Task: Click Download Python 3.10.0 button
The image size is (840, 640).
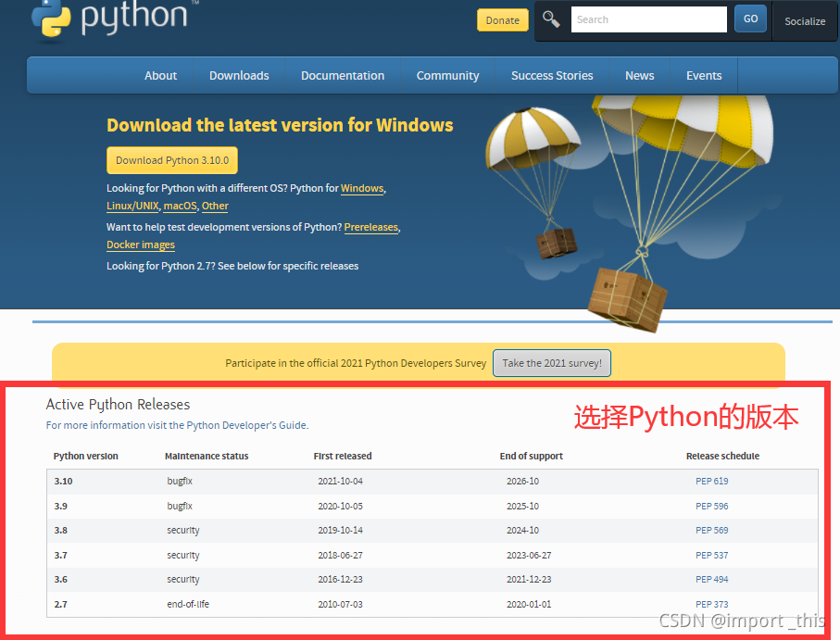Action: [172, 160]
